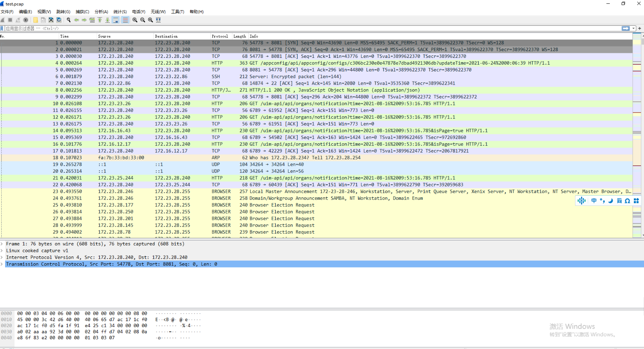Open a capture file via folder icon

[x=36, y=20]
